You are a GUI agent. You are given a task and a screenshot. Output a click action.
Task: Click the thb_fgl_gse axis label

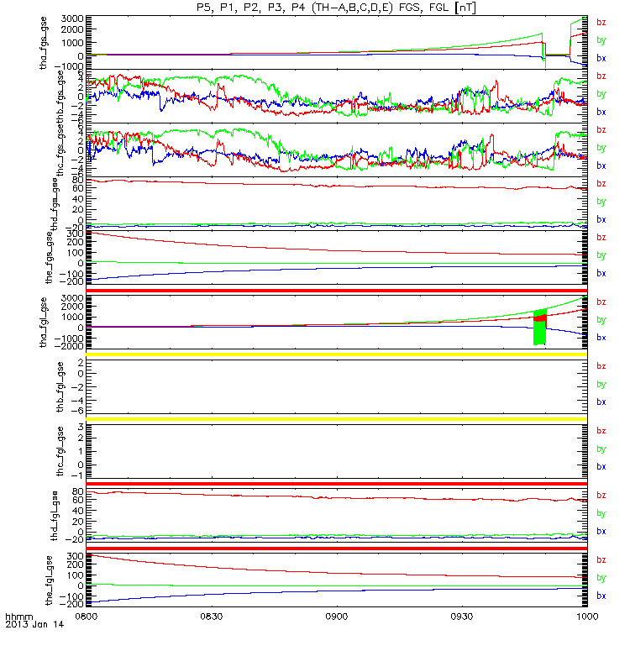(x=60, y=387)
